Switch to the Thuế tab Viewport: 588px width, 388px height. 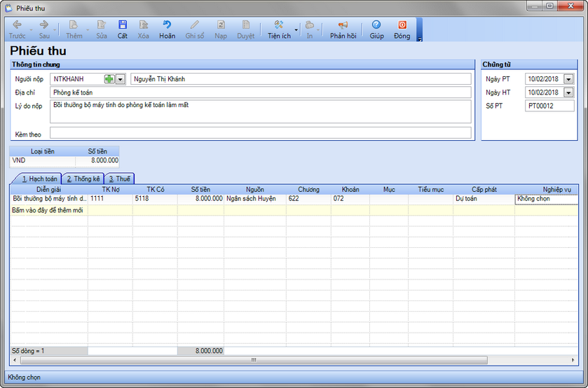point(119,179)
